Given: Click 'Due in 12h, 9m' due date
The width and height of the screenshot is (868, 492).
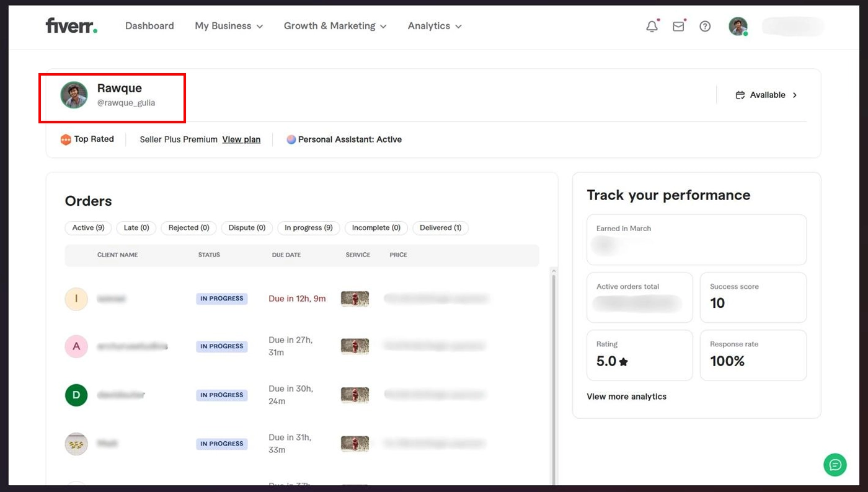Looking at the screenshot, I should coord(297,299).
